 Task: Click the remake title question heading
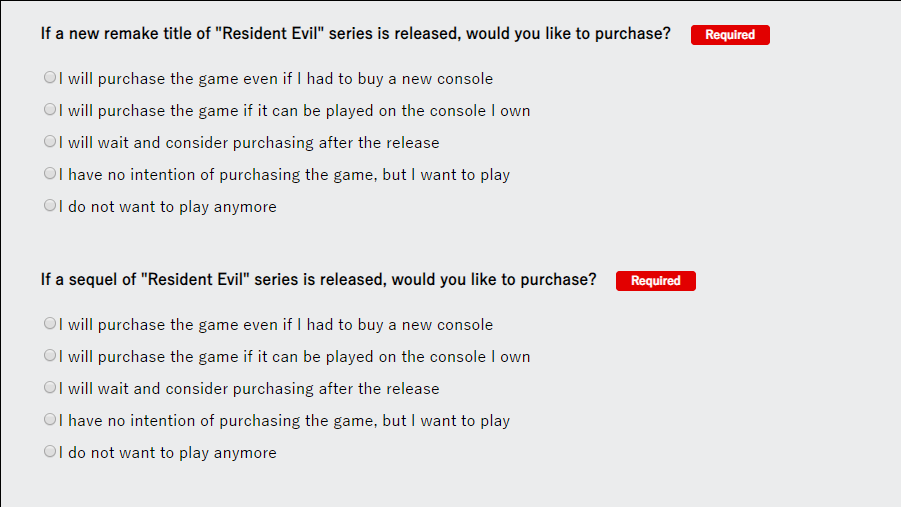(355, 34)
